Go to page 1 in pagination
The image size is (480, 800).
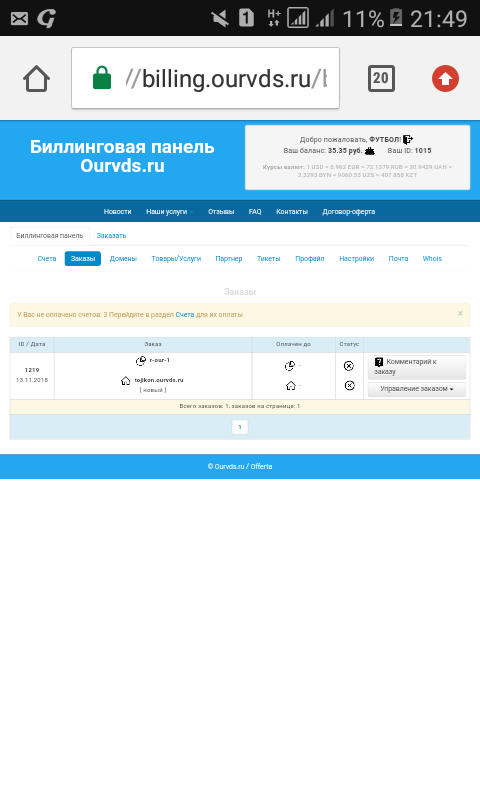[240, 427]
